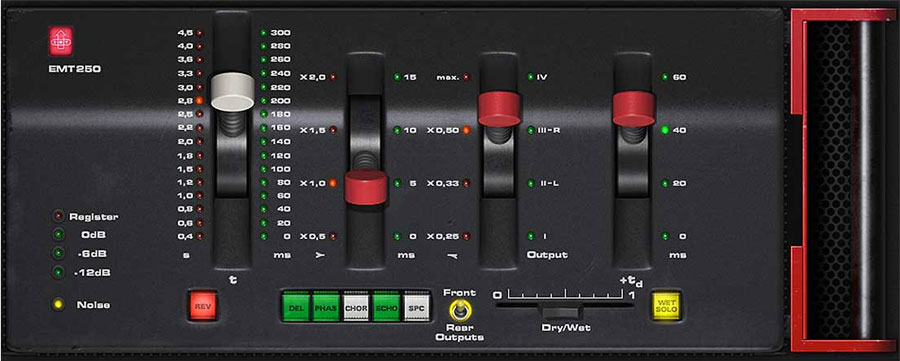The image size is (900, 361).
Task: Click the 15 ms green LED
Action: [397, 77]
